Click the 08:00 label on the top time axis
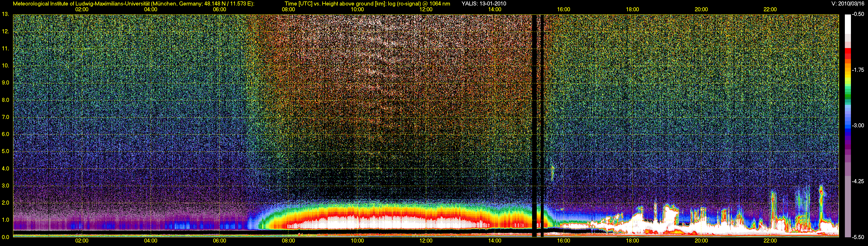The image size is (868, 246). (288, 10)
